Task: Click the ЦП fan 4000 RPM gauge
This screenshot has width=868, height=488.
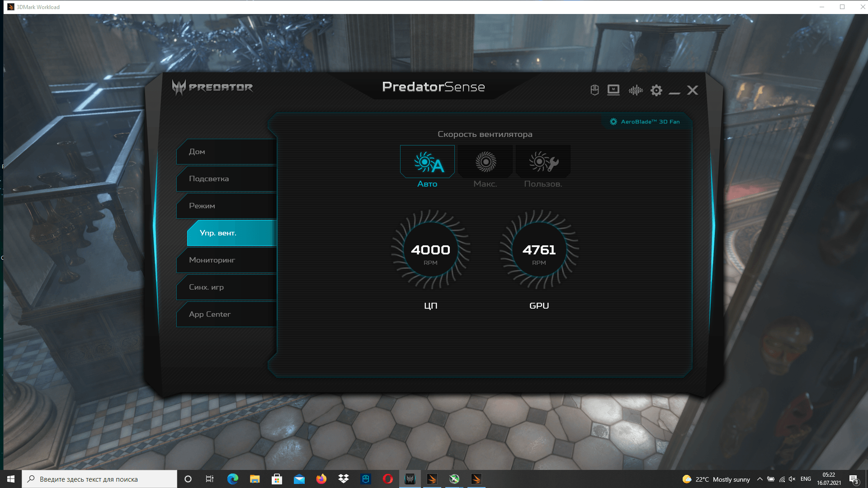Action: 430,250
